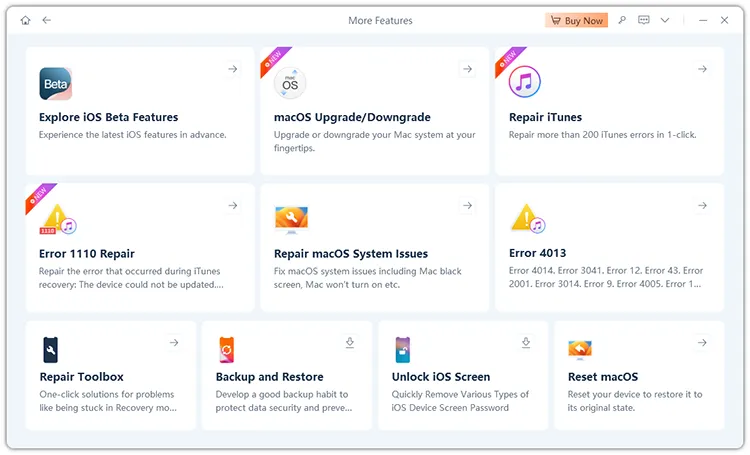The width and height of the screenshot is (750, 455).
Task: Click the Buy Now button
Action: tap(576, 21)
